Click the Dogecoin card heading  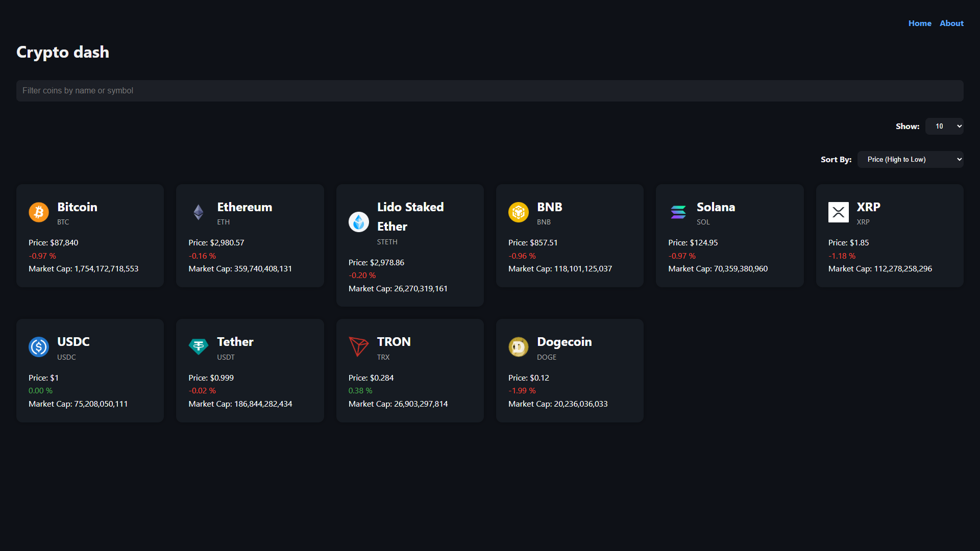[564, 342]
